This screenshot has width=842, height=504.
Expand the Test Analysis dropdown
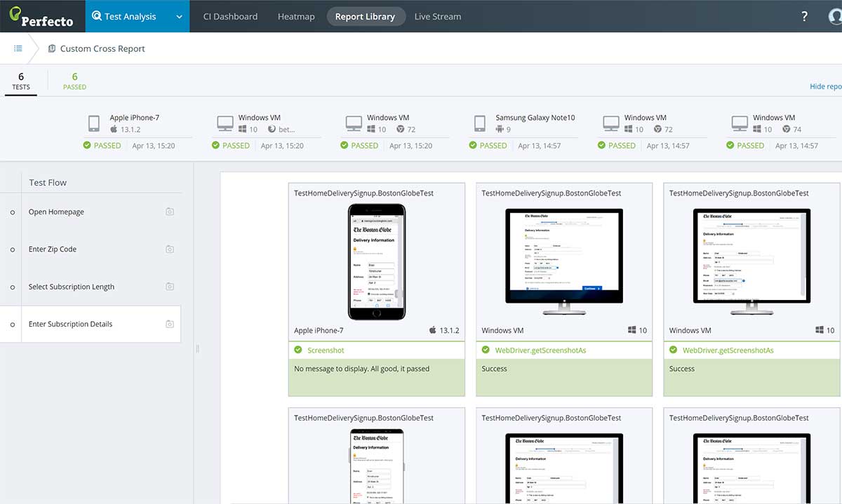pyautogui.click(x=180, y=17)
